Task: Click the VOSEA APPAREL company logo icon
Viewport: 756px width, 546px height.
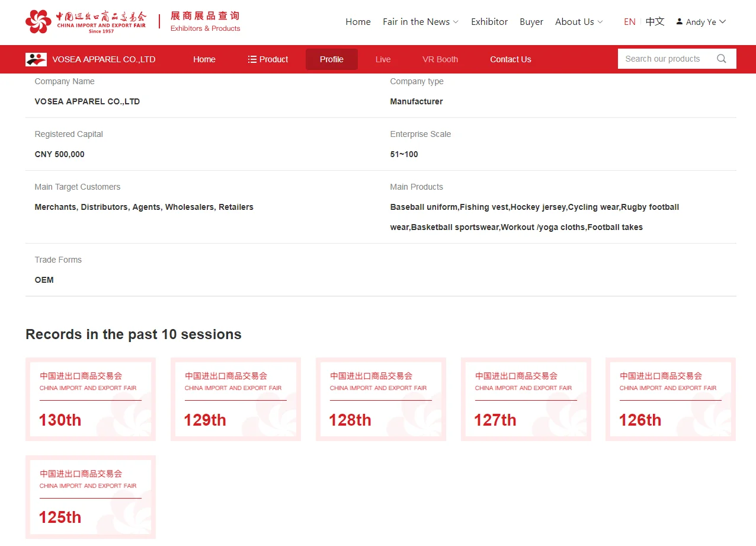Action: (36, 59)
